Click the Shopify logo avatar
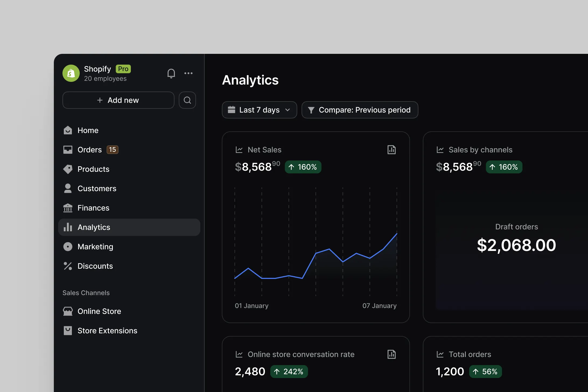Screen dimensions: 588x392 [x=71, y=73]
